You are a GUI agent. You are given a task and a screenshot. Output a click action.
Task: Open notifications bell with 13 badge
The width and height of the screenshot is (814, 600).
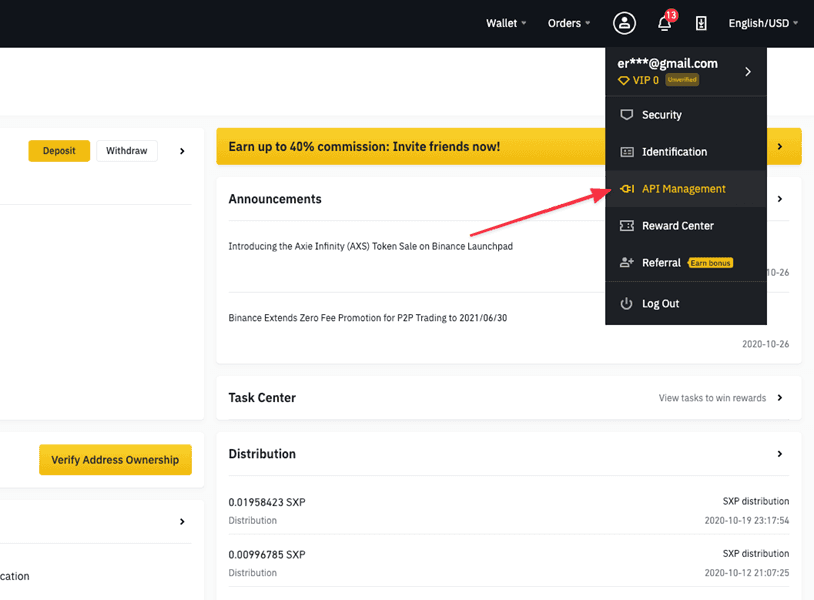click(667, 22)
